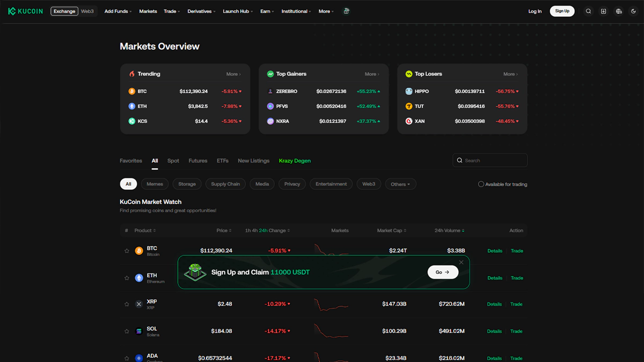Select the New Listings tab
Image resolution: width=644 pixels, height=362 pixels.
click(x=253, y=161)
